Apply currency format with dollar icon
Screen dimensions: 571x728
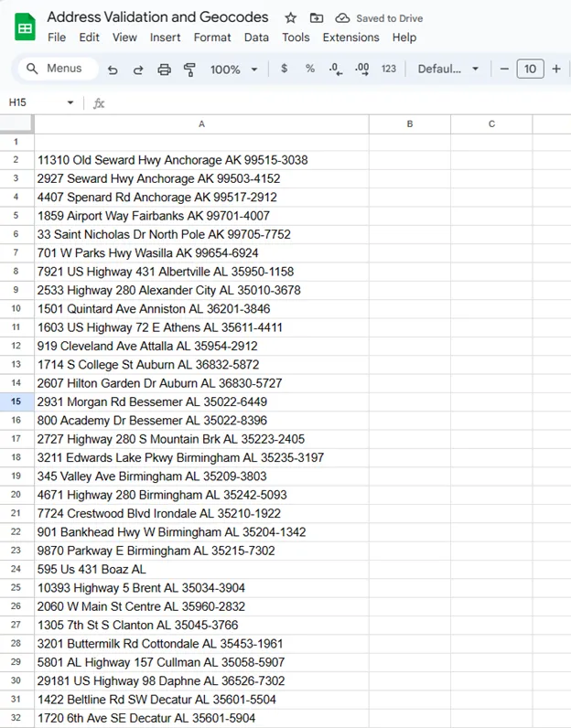[x=285, y=69]
